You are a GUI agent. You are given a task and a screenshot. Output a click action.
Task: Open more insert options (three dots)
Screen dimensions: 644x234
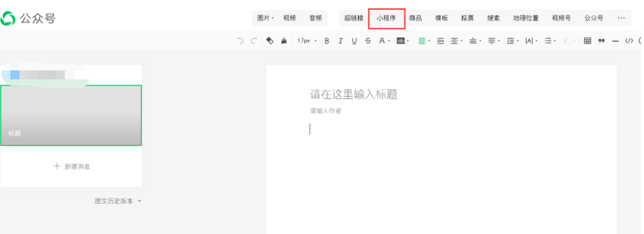pyautogui.click(x=622, y=18)
